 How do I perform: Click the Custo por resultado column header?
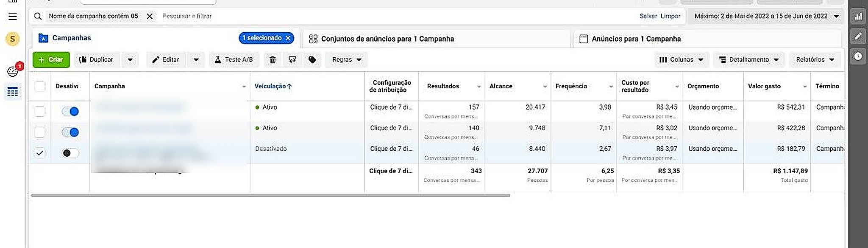[x=635, y=86]
